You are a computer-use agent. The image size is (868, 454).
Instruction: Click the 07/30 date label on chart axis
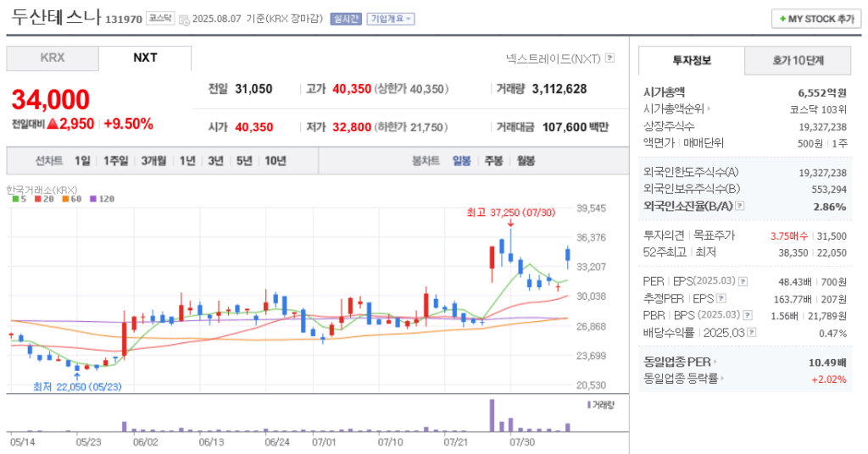pos(522,442)
